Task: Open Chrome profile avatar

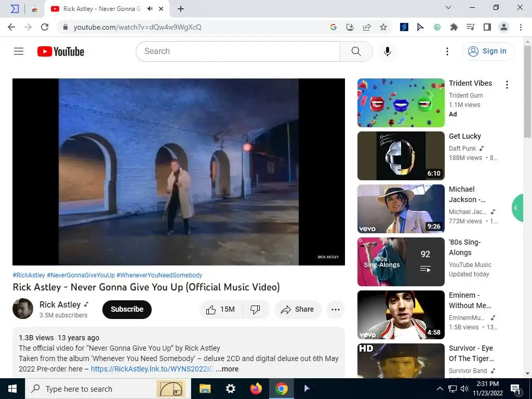Action: coord(504,27)
